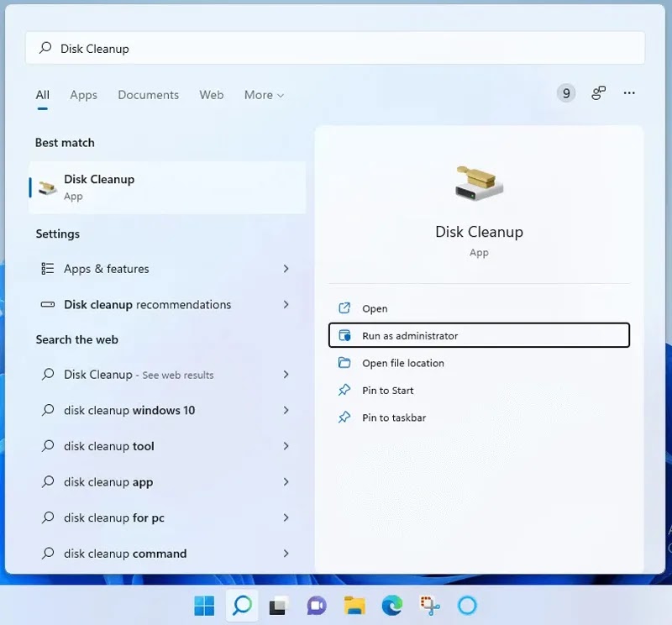This screenshot has height=625, width=672.
Task: Click the Windows Start button on taskbar
Action: [204, 606]
